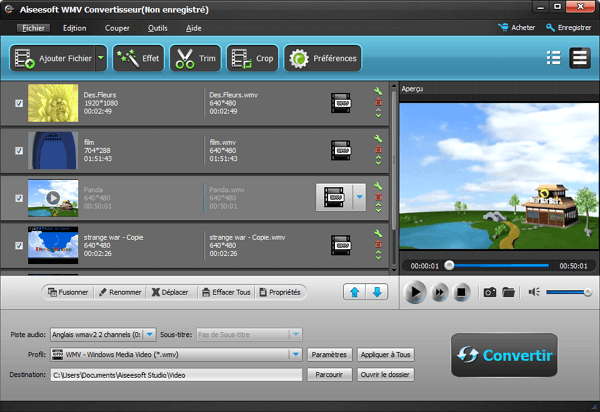600x412 pixels.
Task: Click the Enregistrer key link
Action: click(569, 28)
